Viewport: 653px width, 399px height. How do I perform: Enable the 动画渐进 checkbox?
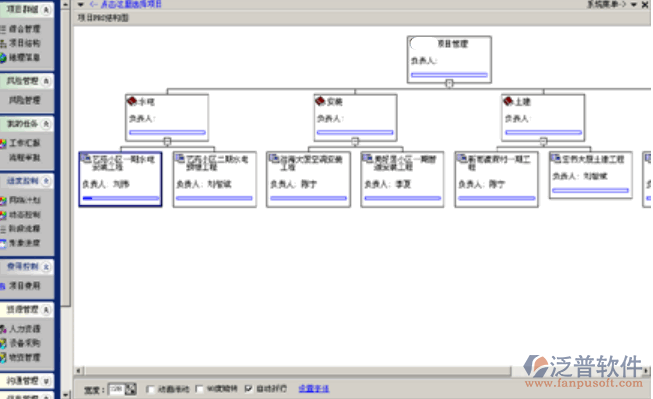150,389
